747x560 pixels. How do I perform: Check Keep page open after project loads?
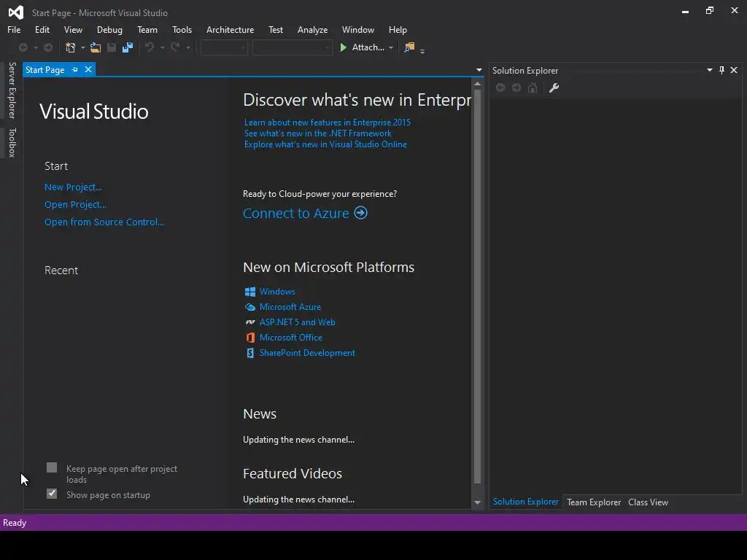point(52,467)
